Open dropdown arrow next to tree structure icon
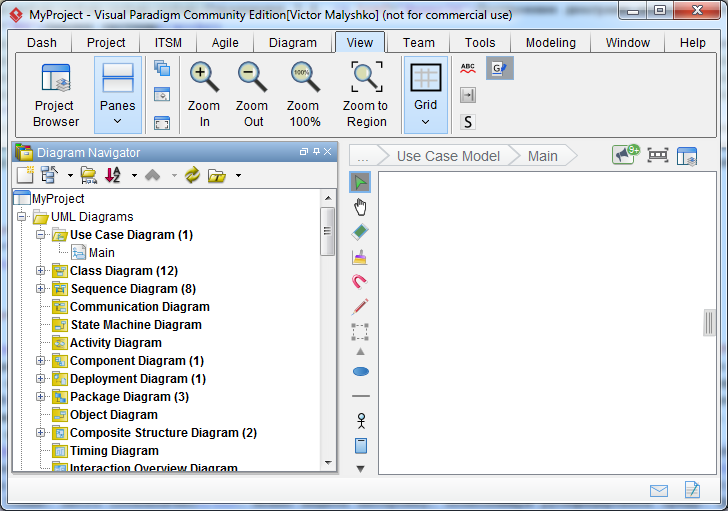Screen dimensions: 728x511 coord(70,175)
